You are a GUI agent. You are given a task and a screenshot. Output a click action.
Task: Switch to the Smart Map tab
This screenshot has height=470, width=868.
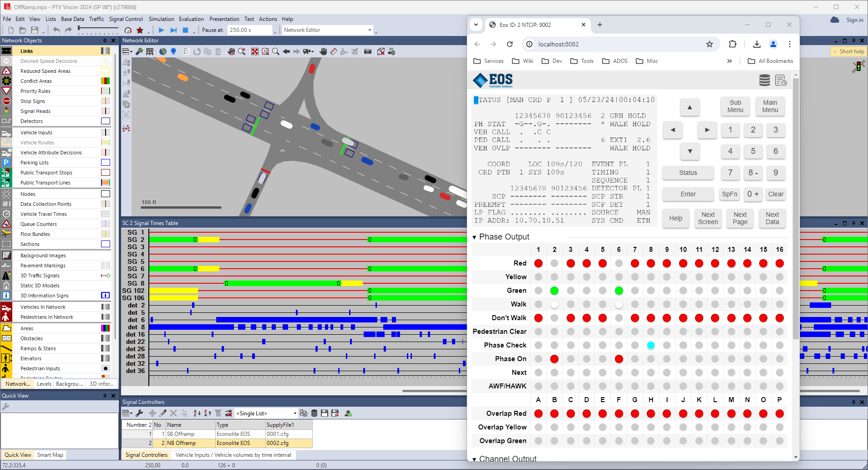pyautogui.click(x=50, y=455)
